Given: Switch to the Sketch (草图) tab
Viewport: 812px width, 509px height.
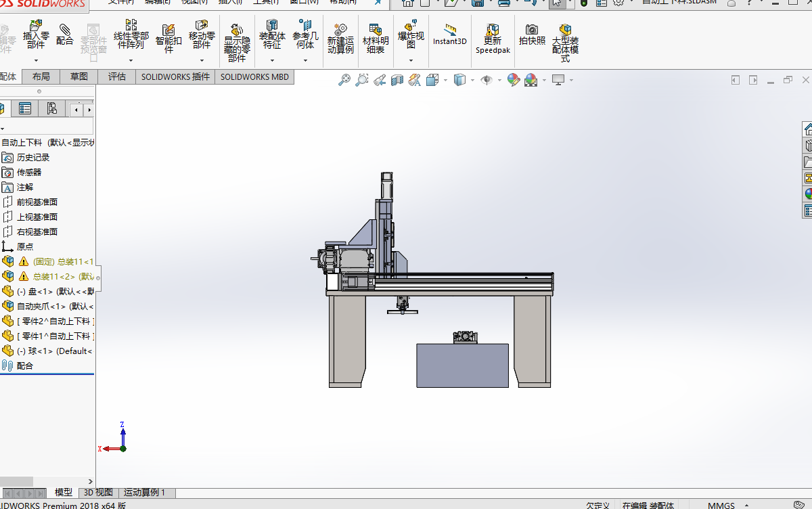Looking at the screenshot, I should [x=79, y=76].
